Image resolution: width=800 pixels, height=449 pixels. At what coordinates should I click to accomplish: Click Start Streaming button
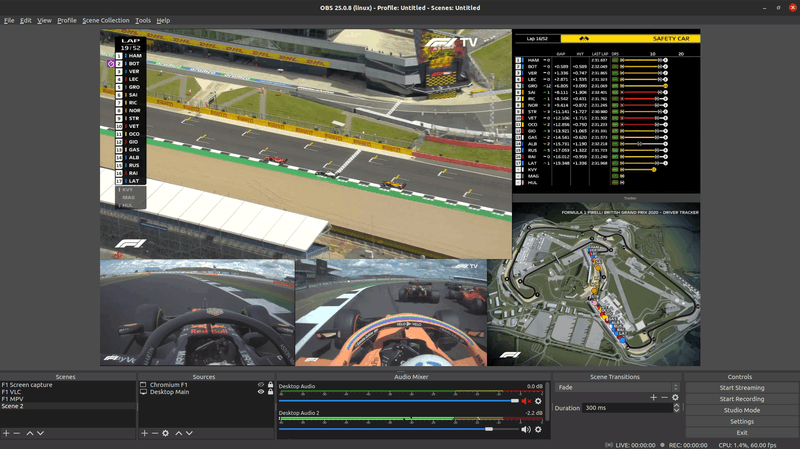[x=742, y=388]
